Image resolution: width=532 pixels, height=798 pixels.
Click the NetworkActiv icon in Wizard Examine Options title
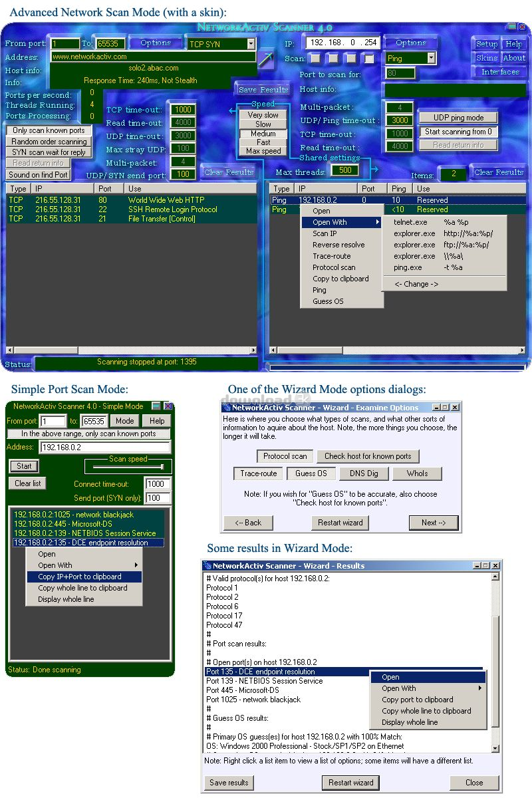(226, 408)
